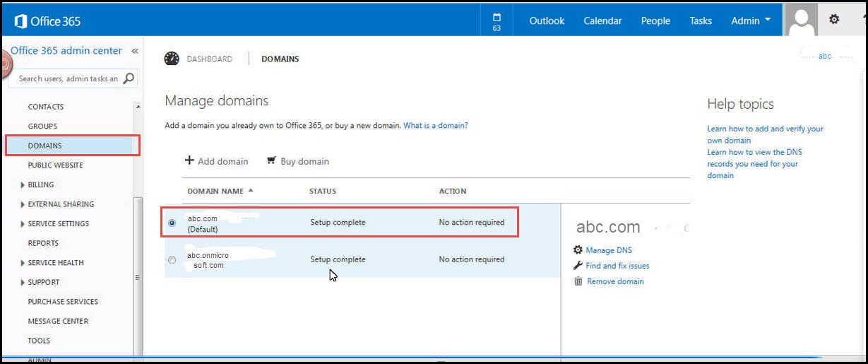Go to Calendar in the top bar
Viewport: 868px width, 364px height.
pos(602,20)
